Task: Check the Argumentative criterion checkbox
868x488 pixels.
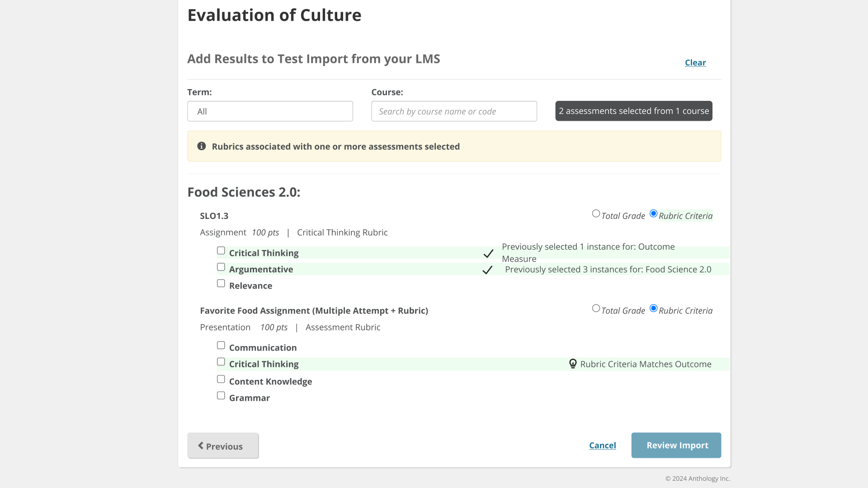Action: click(x=221, y=267)
